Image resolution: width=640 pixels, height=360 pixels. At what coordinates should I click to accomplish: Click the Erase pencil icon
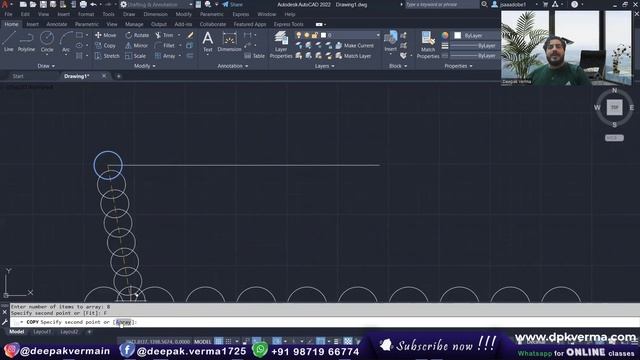(x=190, y=35)
